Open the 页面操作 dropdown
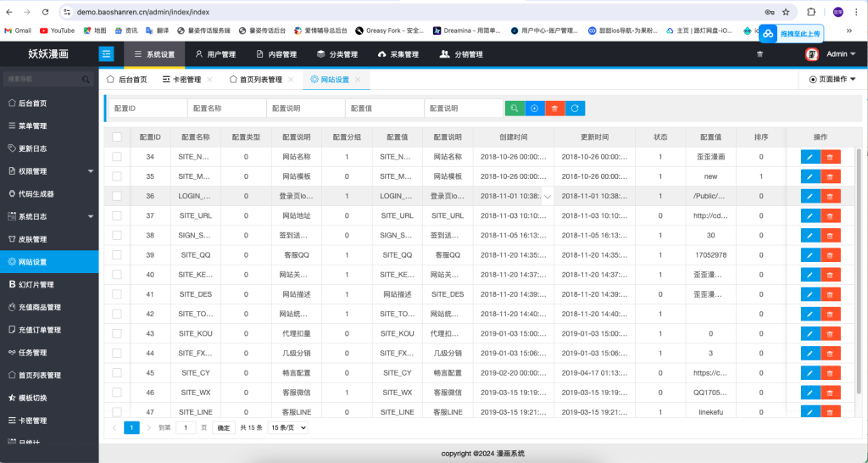 point(832,79)
